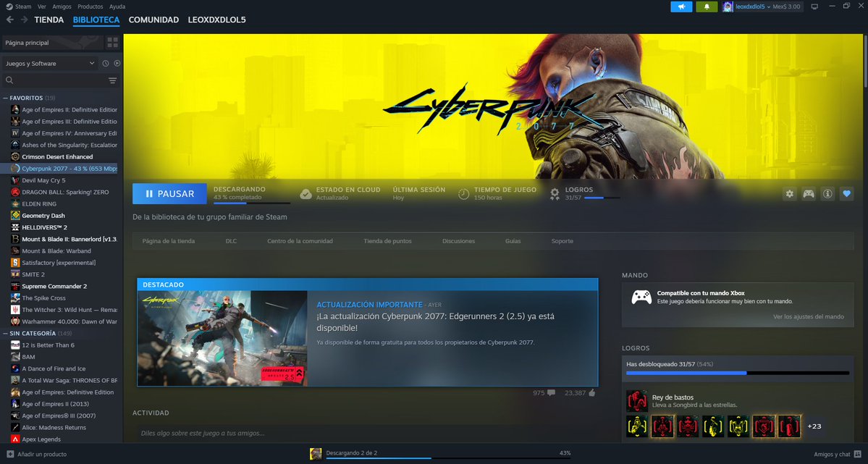Click the download progress bar at bottom
The width and height of the screenshot is (868, 464).
pyautogui.click(x=448, y=458)
